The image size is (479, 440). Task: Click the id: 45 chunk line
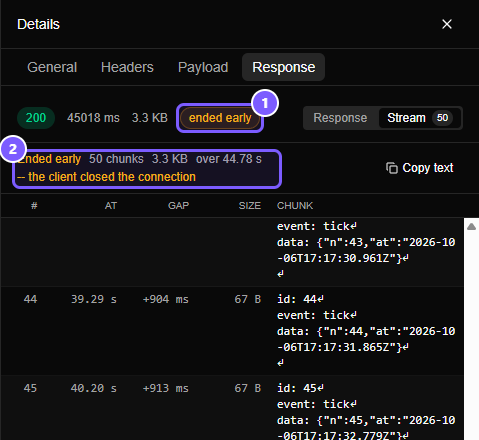(x=300, y=388)
